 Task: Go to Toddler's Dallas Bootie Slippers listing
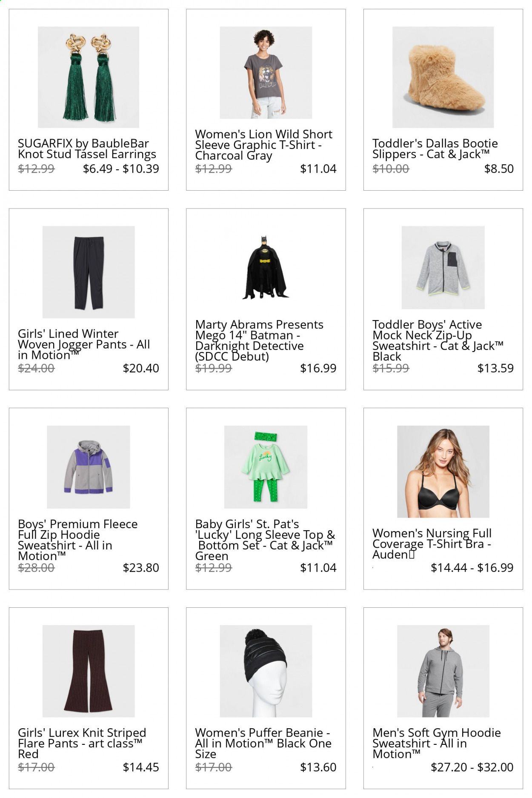coord(435,149)
